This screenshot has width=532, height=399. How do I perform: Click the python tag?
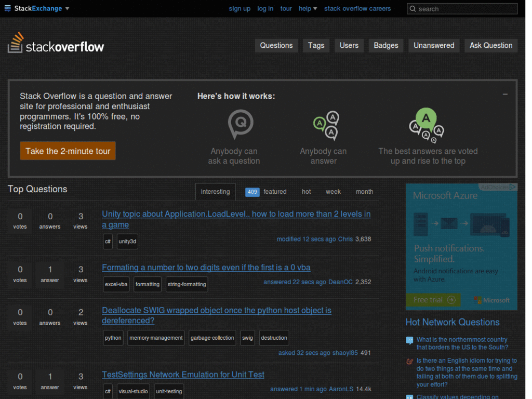(x=113, y=338)
